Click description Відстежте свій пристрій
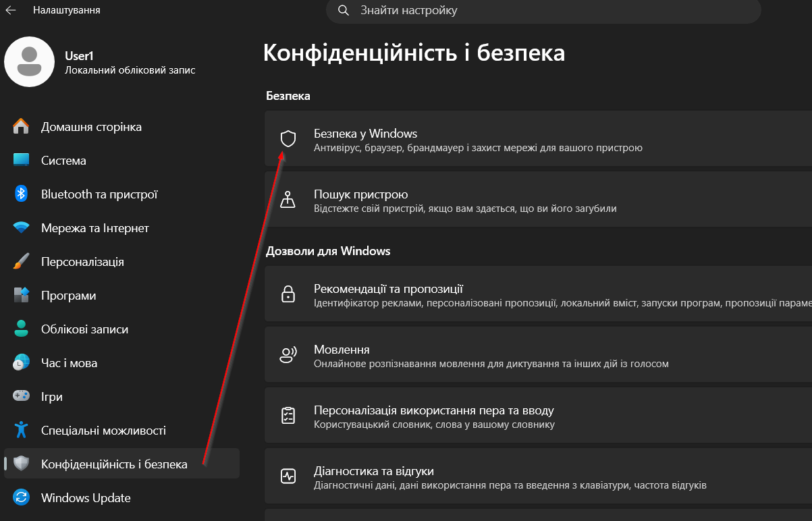This screenshot has width=812, height=521. point(465,209)
